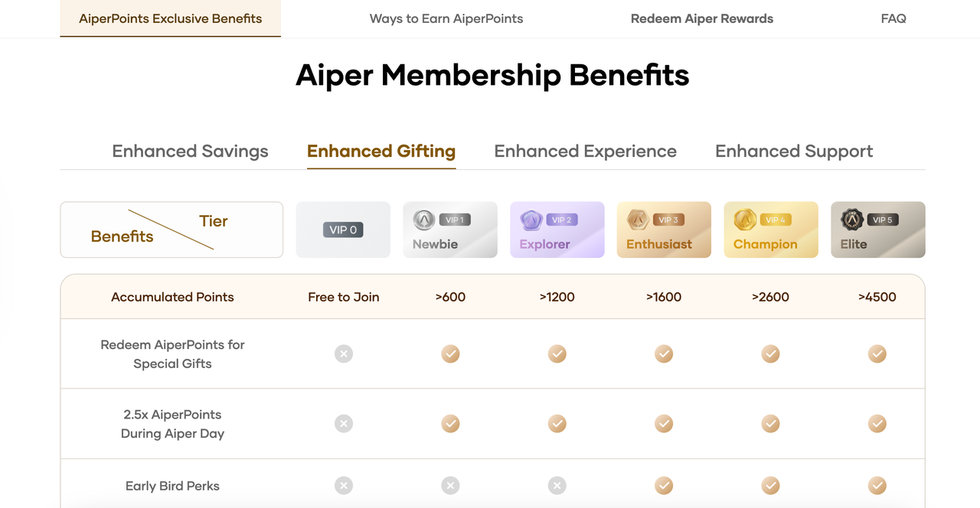The width and height of the screenshot is (980, 508).
Task: Click the VIP 4 Champion badge icon
Action: click(x=745, y=220)
